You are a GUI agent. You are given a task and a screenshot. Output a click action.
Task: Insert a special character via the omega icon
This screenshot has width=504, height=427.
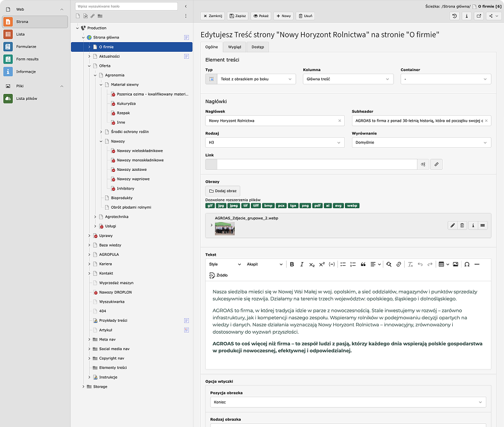tap(467, 264)
